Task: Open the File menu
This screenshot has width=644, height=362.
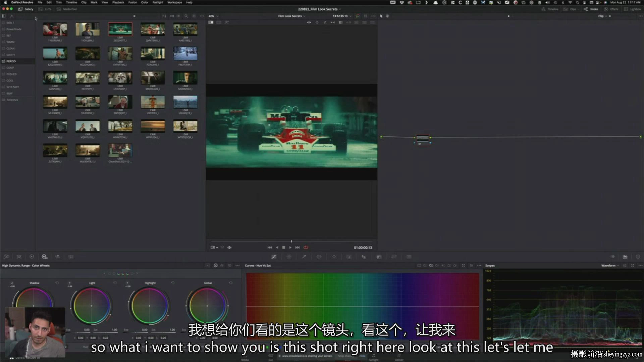Action: [x=40, y=2]
